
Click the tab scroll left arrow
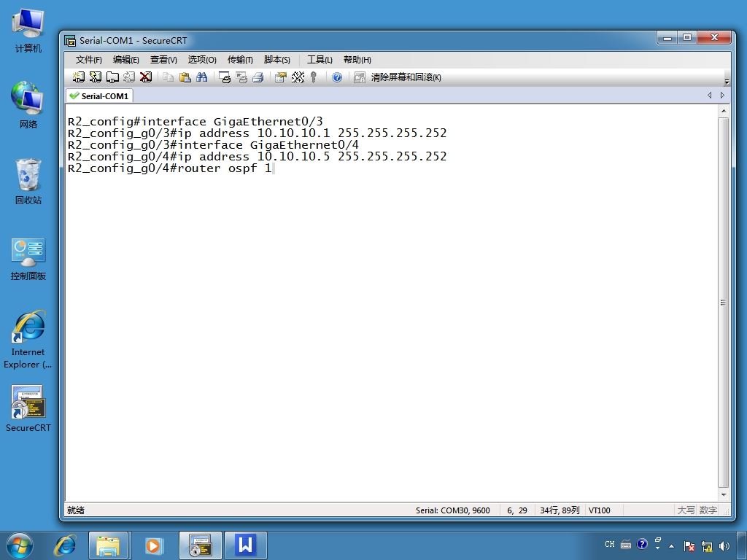[709, 96]
